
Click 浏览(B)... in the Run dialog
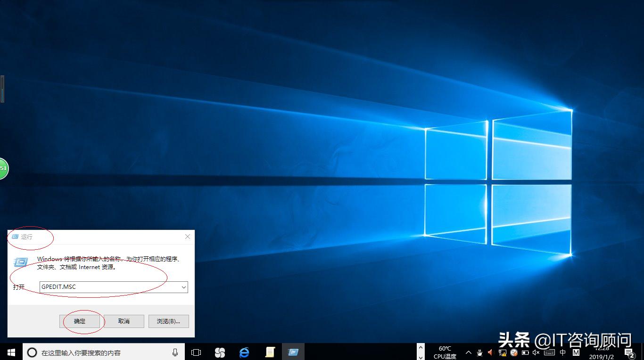(168, 321)
